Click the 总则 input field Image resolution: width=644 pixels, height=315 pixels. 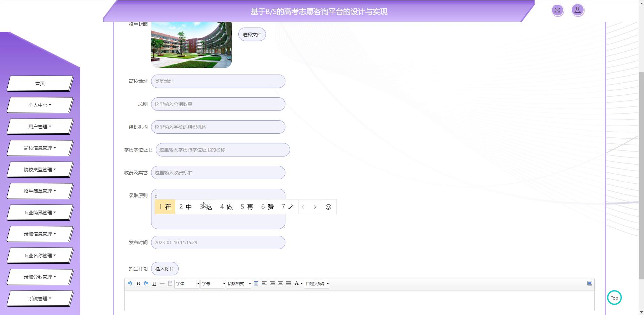point(218,104)
